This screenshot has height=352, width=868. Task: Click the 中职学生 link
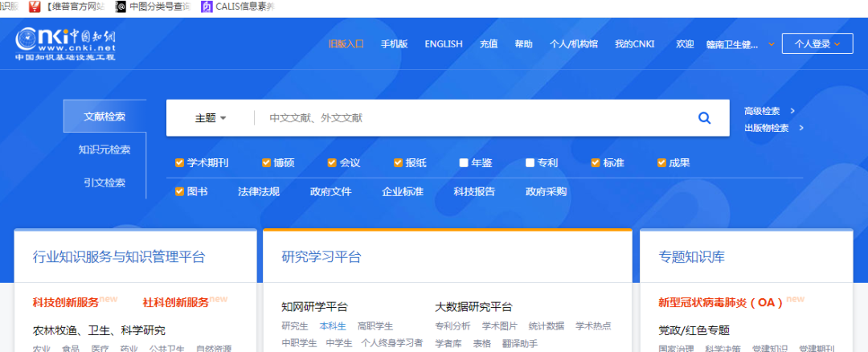tap(299, 343)
